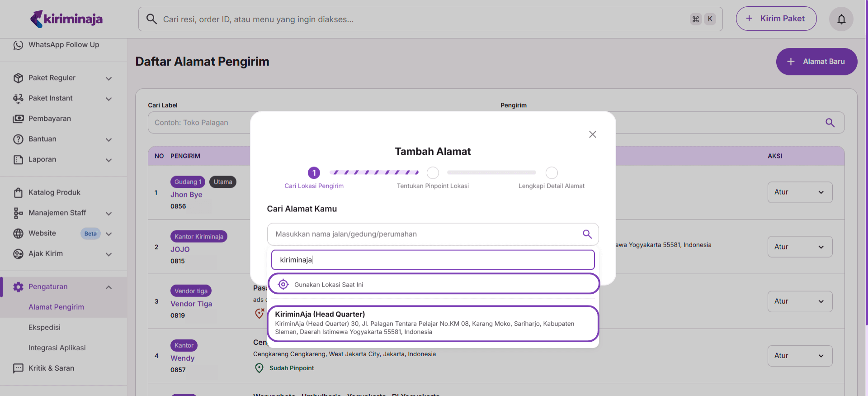This screenshot has width=868, height=396.
Task: Click the Sudah Pinpoint location pin icon
Action: click(x=259, y=368)
